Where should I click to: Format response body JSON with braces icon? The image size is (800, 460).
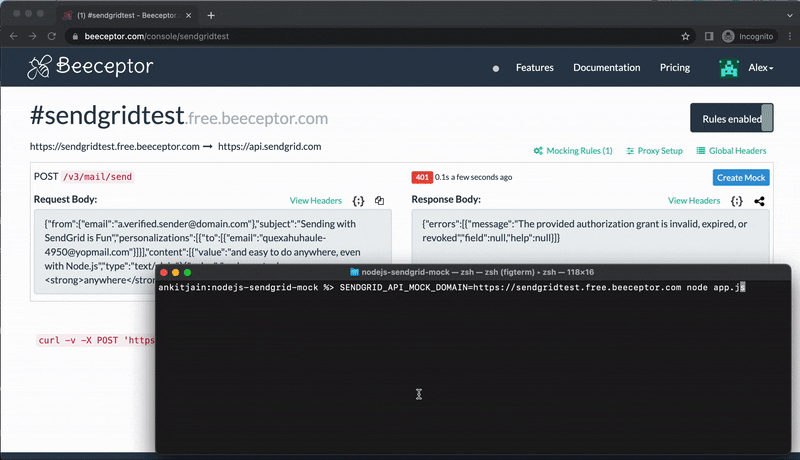(x=736, y=201)
